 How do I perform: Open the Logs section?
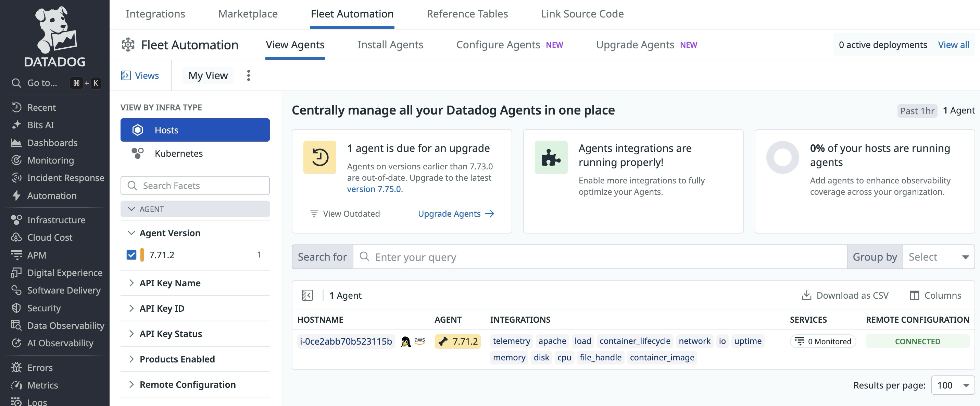37,401
